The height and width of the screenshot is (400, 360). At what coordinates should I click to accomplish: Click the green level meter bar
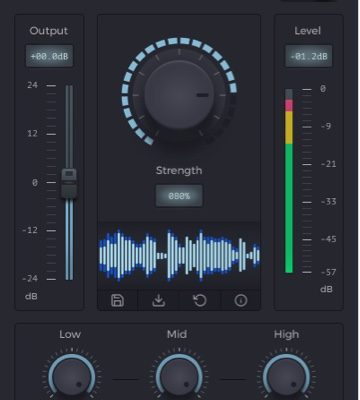(x=289, y=208)
